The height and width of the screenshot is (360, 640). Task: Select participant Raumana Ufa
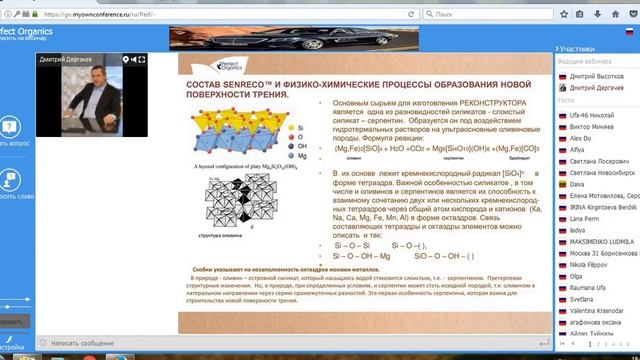click(587, 288)
